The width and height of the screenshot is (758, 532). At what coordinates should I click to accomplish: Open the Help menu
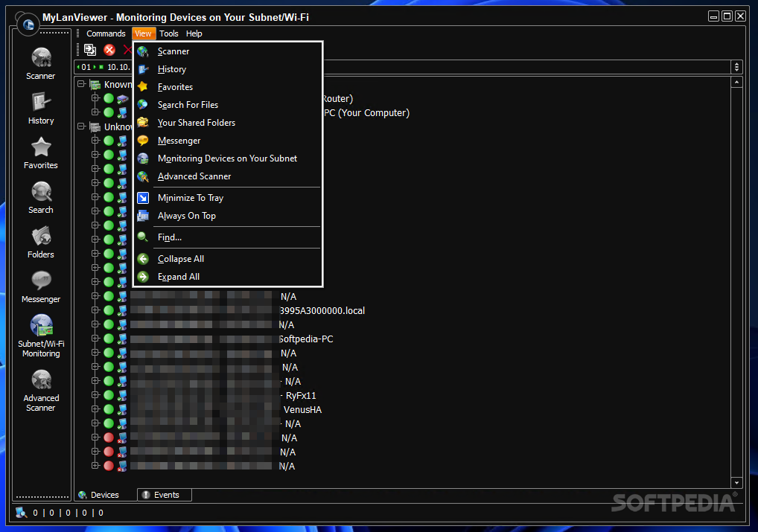click(x=194, y=33)
